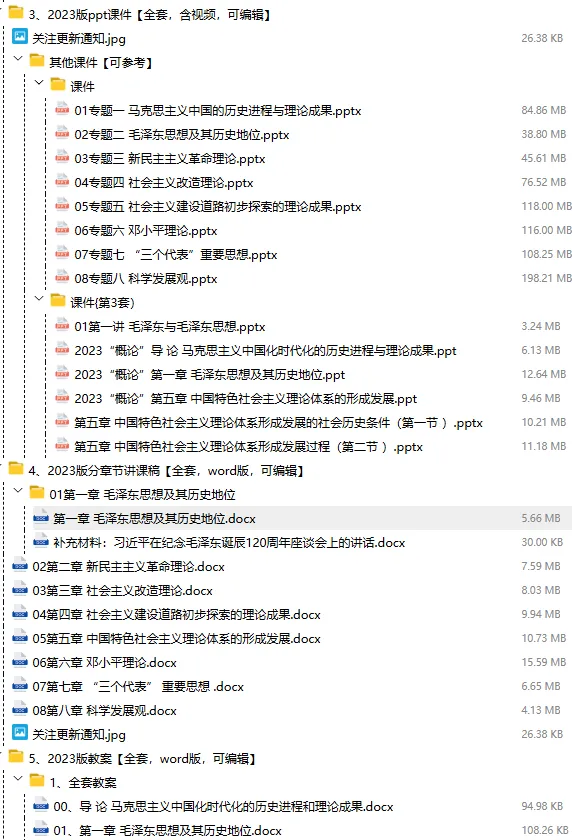Click the pptx icon of 第五章 (第二节) file
Image resolution: width=572 pixels, height=840 pixels.
pos(62,446)
